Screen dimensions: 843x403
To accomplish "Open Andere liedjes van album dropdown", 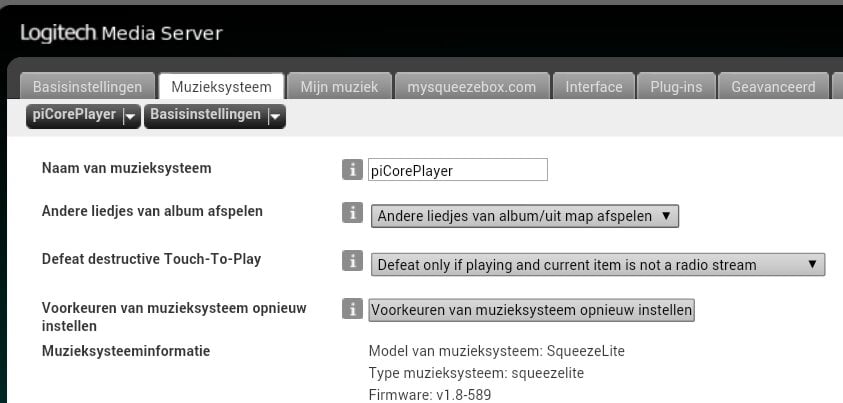I will point(525,215).
